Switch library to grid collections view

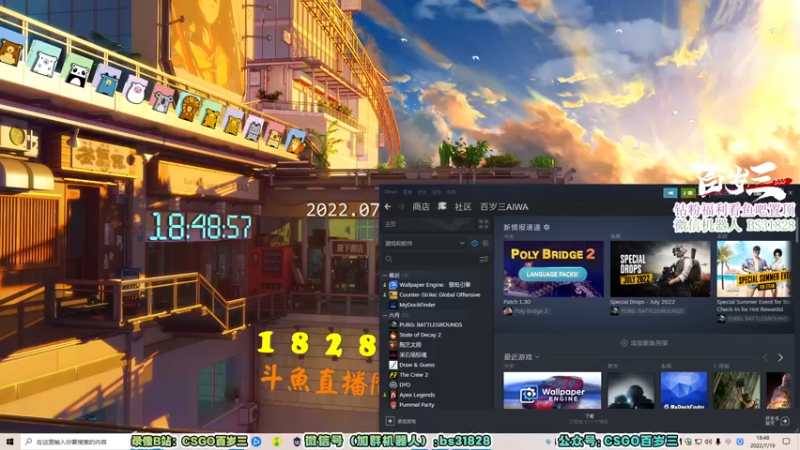click(x=484, y=224)
